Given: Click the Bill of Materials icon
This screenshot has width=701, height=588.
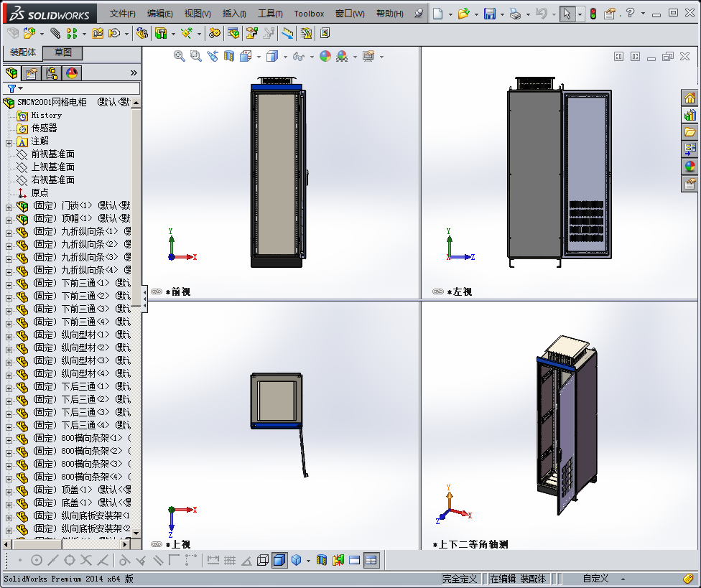Looking at the screenshot, I should pyautogui.click(x=233, y=33).
